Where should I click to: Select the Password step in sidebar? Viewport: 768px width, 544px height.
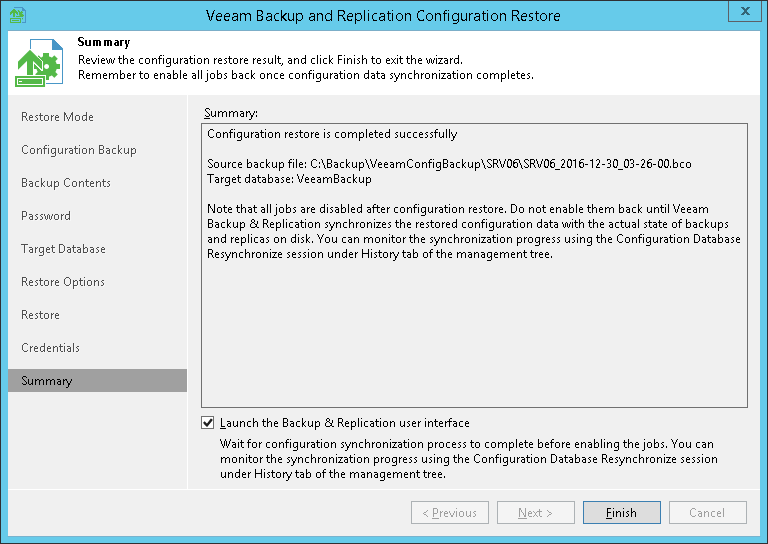tap(46, 216)
